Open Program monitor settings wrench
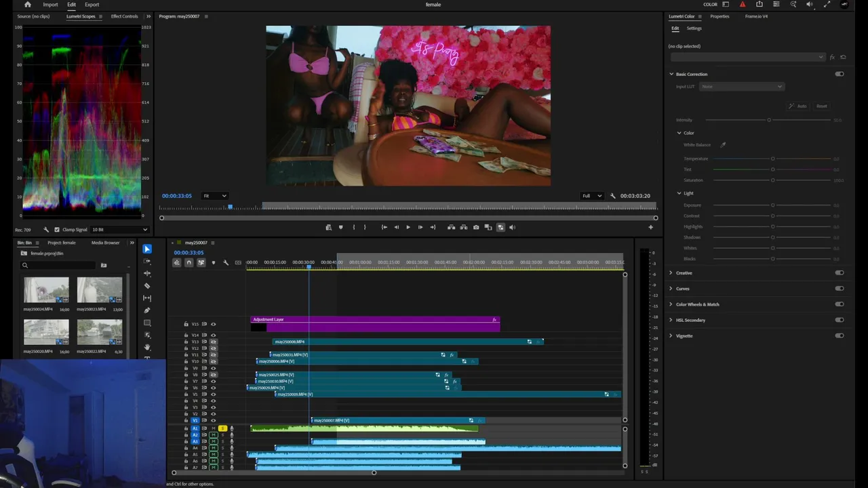 click(612, 196)
